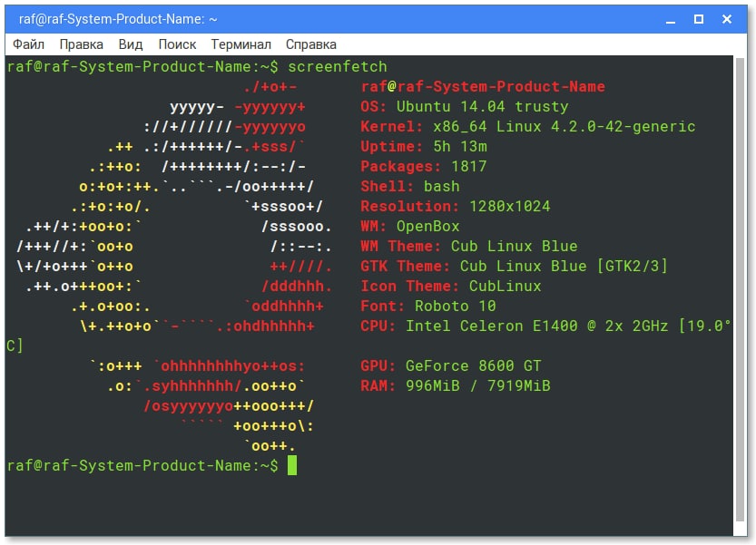Open the Вид menu

pyautogui.click(x=131, y=44)
